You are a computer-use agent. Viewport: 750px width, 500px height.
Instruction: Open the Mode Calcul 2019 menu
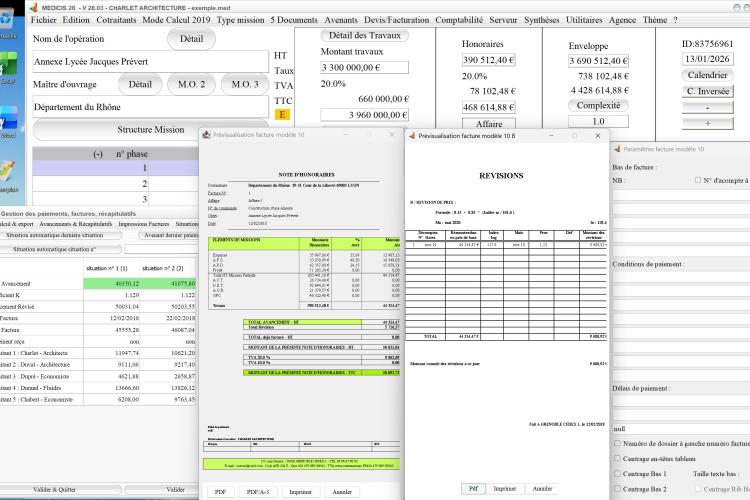tap(176, 20)
